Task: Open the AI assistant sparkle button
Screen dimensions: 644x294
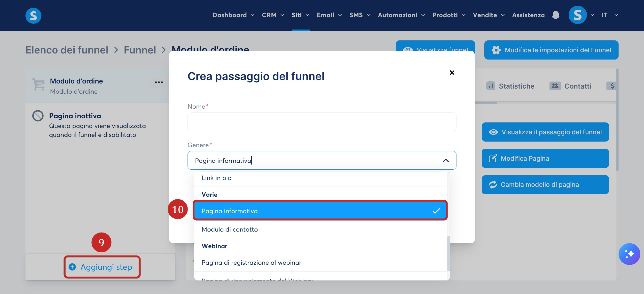Action: pos(629,254)
